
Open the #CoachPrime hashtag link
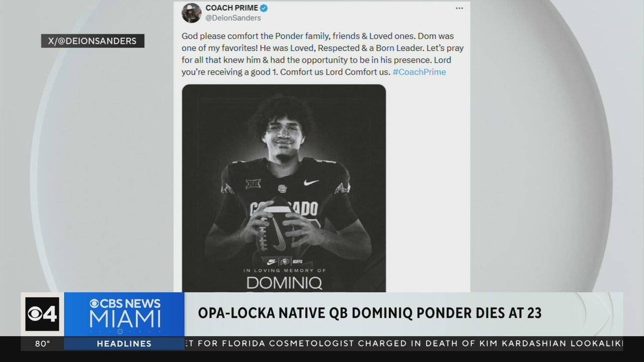419,72
